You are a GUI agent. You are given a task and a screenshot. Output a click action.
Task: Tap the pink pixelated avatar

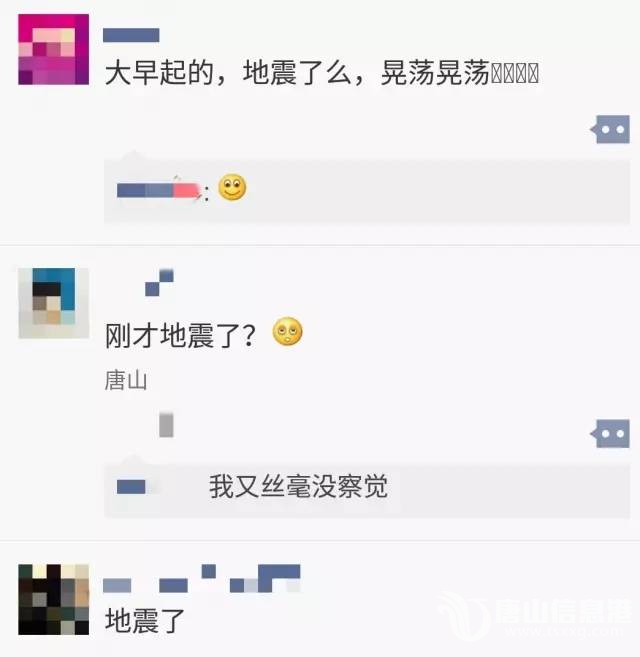(x=54, y=49)
